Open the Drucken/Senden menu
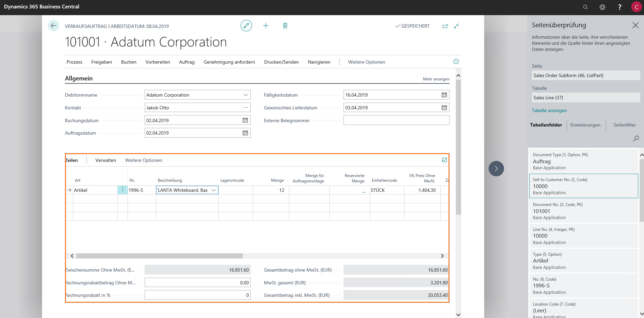The width and height of the screenshot is (644, 318). [281, 62]
